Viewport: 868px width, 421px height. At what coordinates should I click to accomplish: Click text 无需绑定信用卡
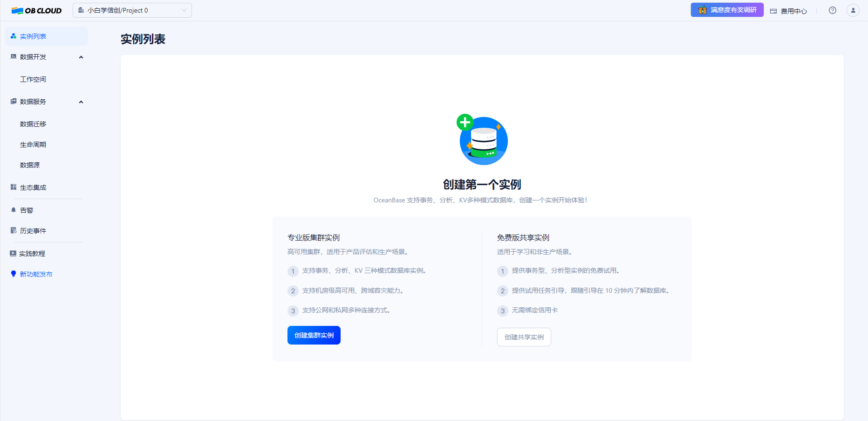[535, 310]
